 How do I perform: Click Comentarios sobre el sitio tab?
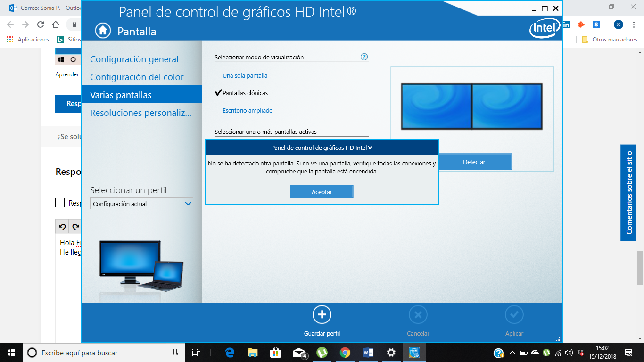[628, 192]
